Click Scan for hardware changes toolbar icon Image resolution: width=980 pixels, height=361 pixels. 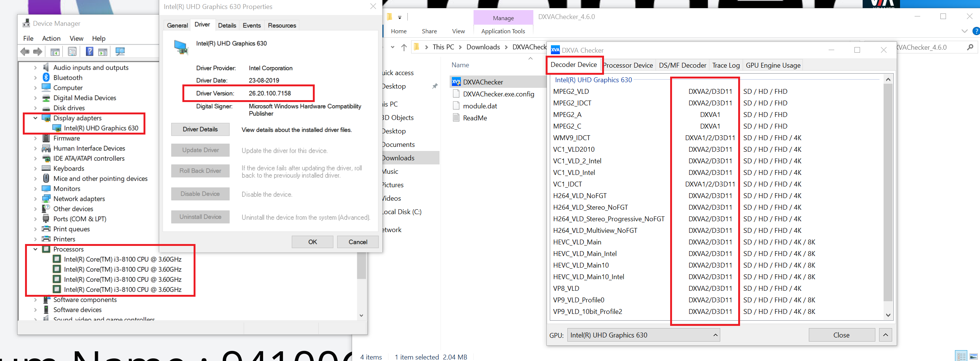tap(120, 51)
